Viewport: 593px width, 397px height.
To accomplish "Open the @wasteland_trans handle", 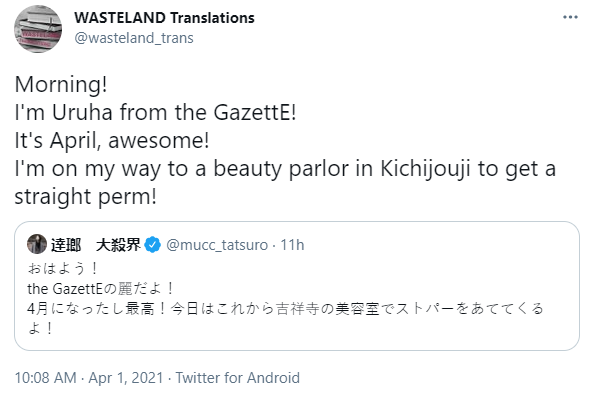I will point(134,38).
